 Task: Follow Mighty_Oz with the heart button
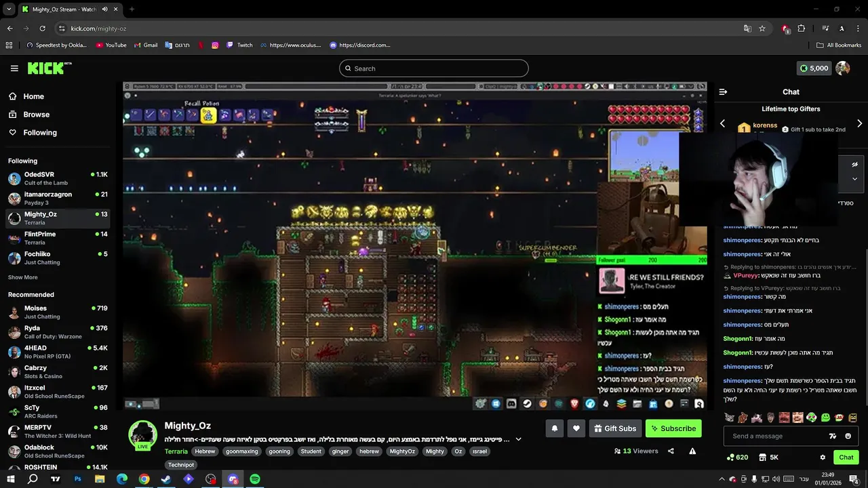click(576, 428)
